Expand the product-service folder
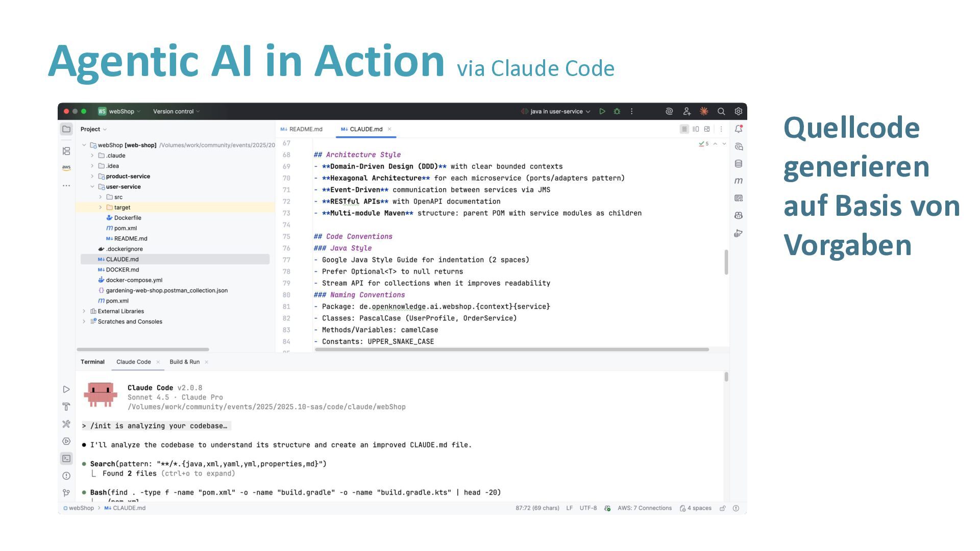Screen dimensions: 980x551 click(x=92, y=177)
